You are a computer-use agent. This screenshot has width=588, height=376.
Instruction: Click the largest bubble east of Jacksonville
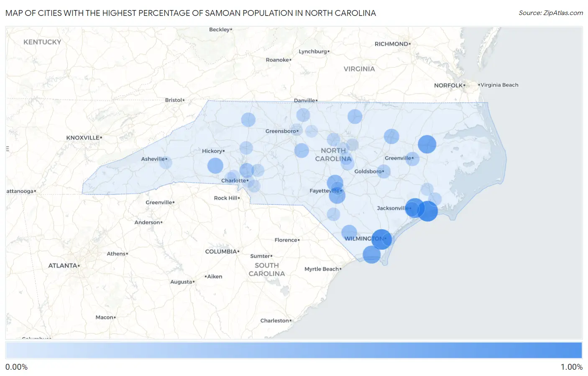pos(427,211)
